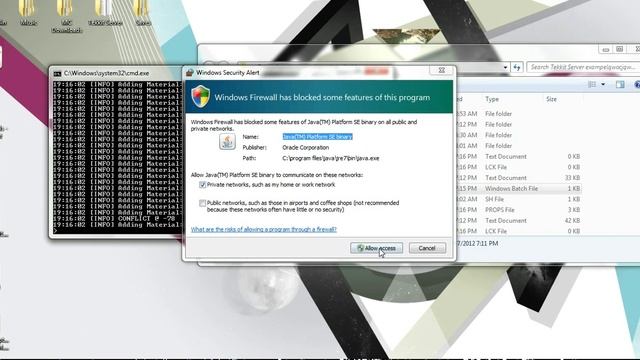Toggle the Explorer preview pane icon
The image size is (640, 360).
[620, 84]
